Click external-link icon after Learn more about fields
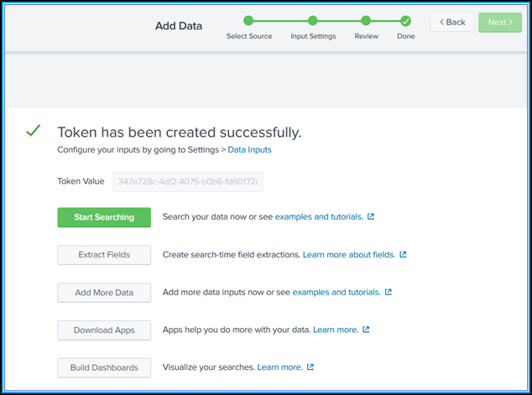Screen dimensions: 532x395 (403, 254)
